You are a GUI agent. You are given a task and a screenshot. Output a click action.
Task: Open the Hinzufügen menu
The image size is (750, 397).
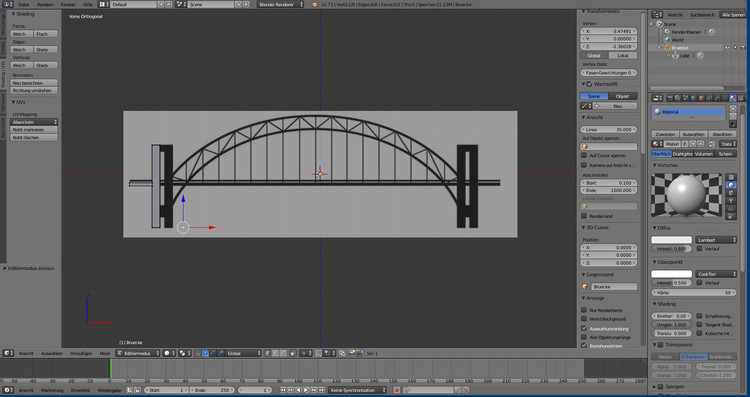point(81,353)
